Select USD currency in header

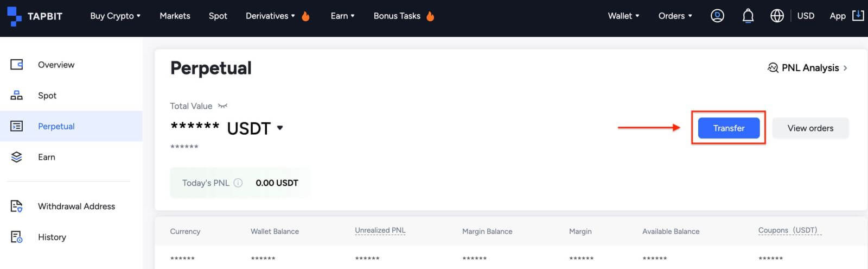(x=806, y=16)
